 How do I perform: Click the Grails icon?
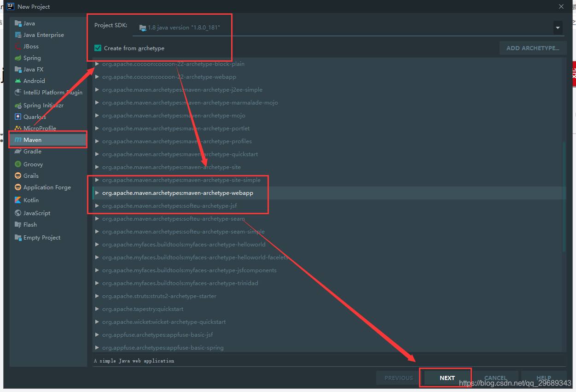coord(18,176)
